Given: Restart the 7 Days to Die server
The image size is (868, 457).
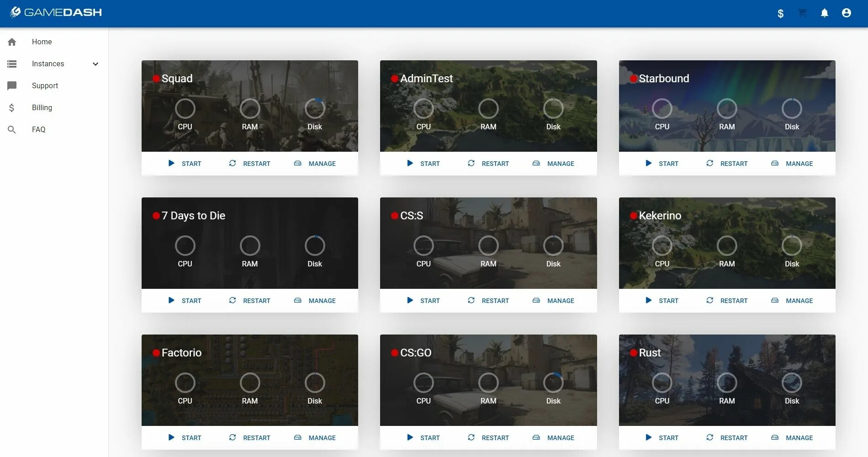Looking at the screenshot, I should (249, 301).
